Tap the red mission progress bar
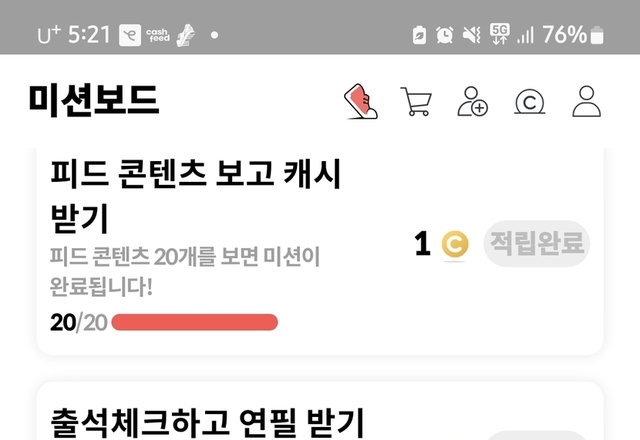Screen dimensions: 640x440 [x=195, y=322]
